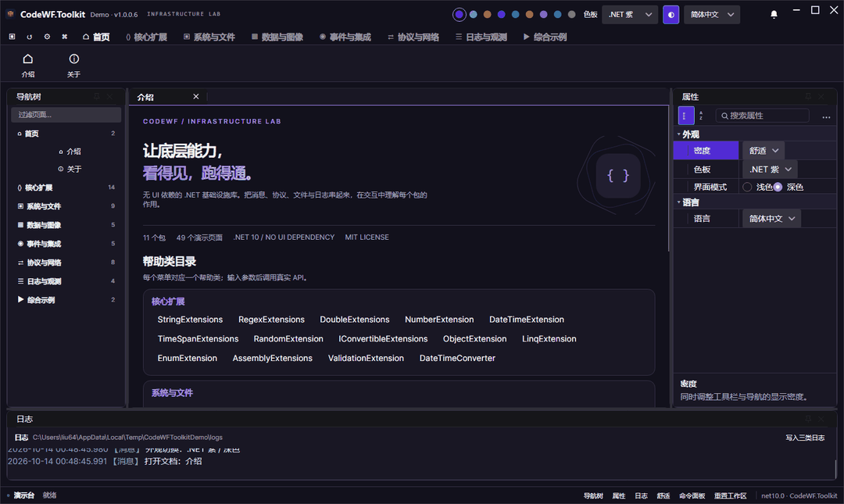The width and height of the screenshot is (844, 504).
Task: Open the title bar 色板 .NET 紫 dropdown
Action: [x=630, y=15]
